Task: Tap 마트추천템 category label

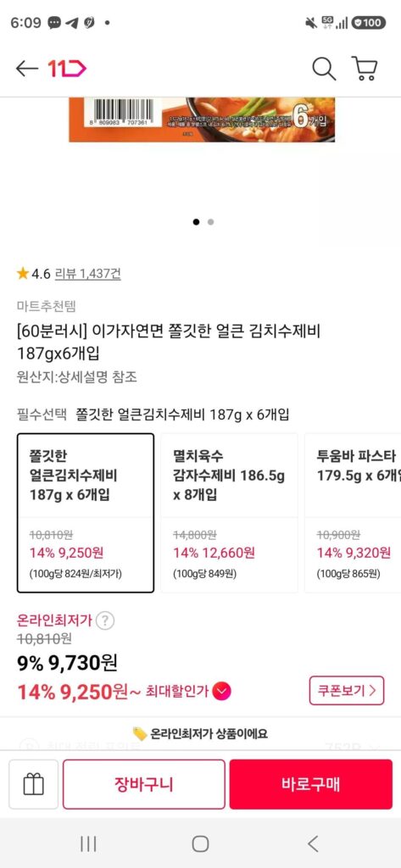Action: (47, 305)
